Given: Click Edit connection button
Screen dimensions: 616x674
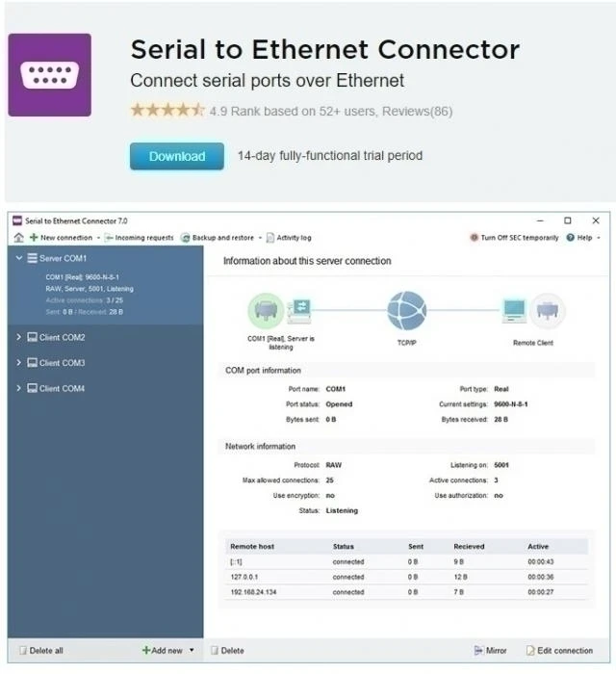Looking at the screenshot, I should point(560,650).
